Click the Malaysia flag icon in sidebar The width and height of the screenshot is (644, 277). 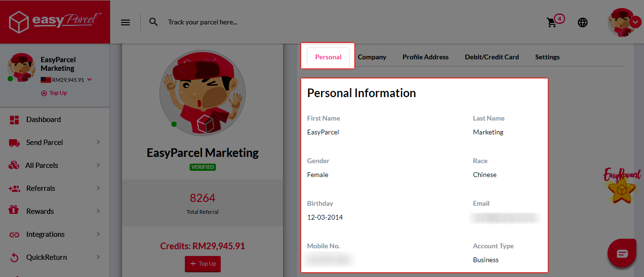tap(46, 80)
